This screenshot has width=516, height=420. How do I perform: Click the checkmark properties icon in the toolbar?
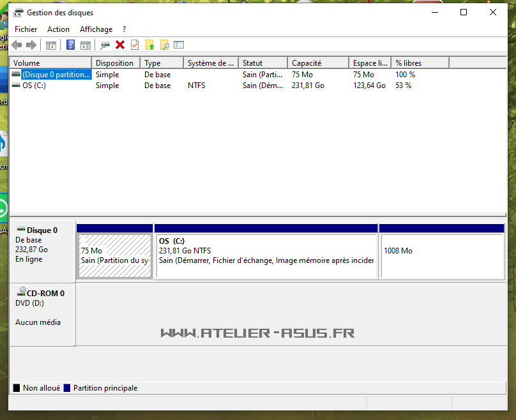click(135, 45)
